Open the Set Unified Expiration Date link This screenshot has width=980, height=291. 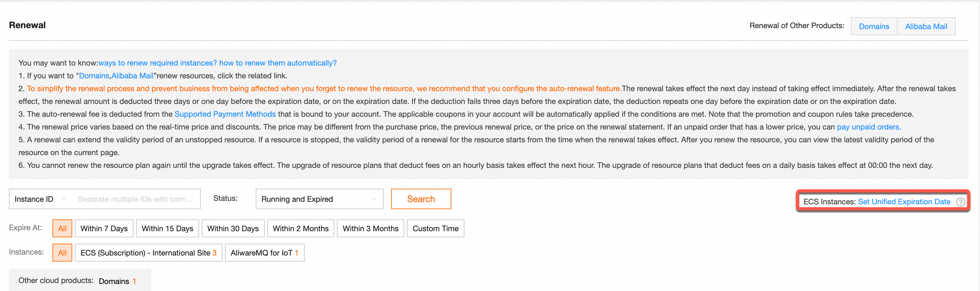(x=904, y=201)
